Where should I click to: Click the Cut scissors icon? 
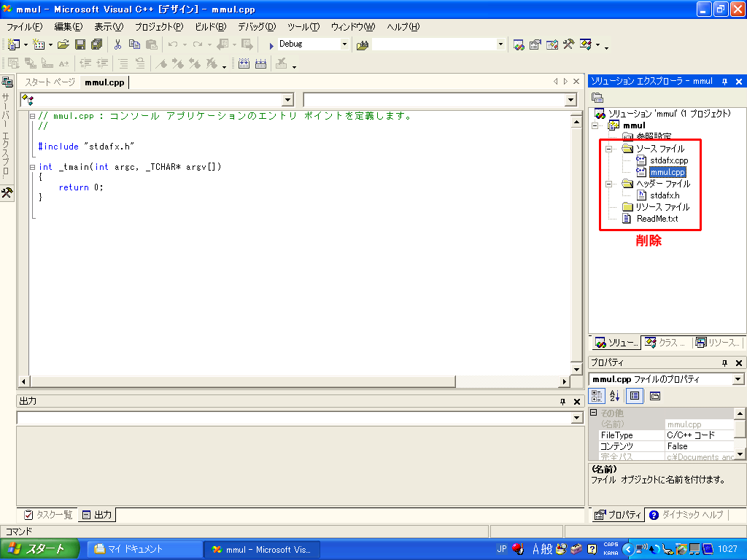pos(117,44)
